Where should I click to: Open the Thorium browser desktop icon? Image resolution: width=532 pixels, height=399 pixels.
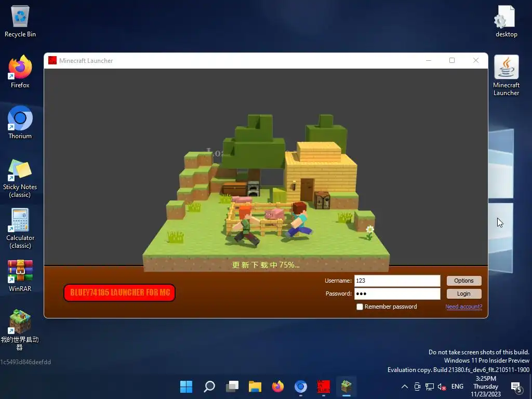pyautogui.click(x=20, y=123)
